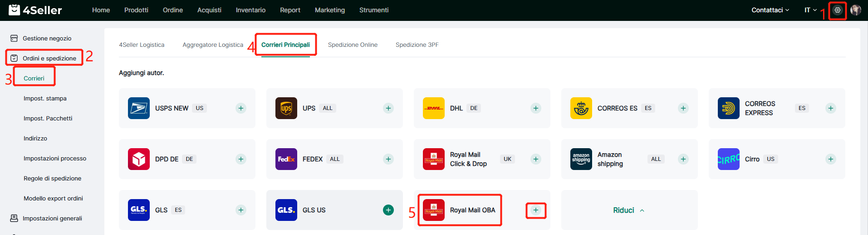Switch to Spedizione Online tab
The width and height of the screenshot is (868, 235).
[x=353, y=45]
